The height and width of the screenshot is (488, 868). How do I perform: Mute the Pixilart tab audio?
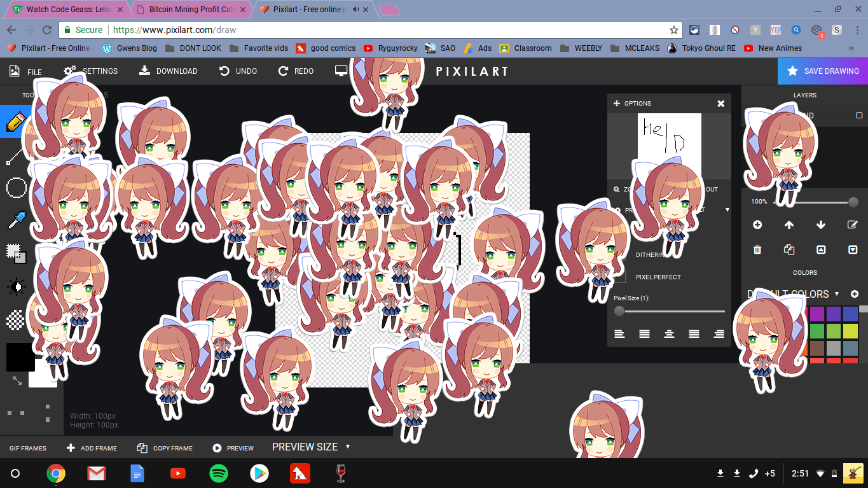pyautogui.click(x=355, y=10)
